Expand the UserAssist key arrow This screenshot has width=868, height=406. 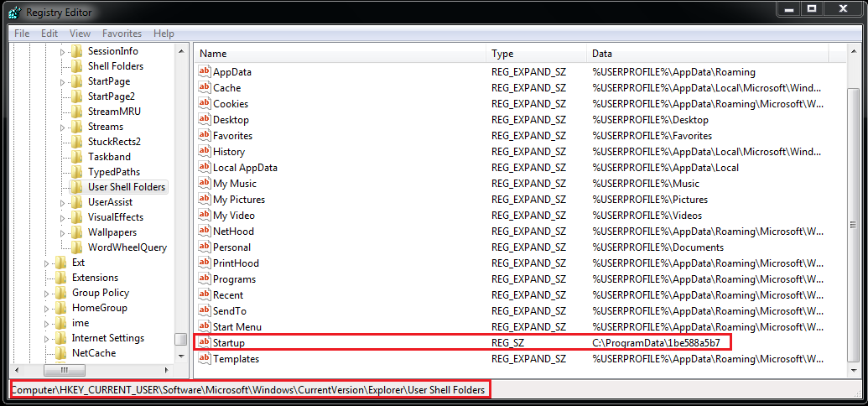coord(62,202)
